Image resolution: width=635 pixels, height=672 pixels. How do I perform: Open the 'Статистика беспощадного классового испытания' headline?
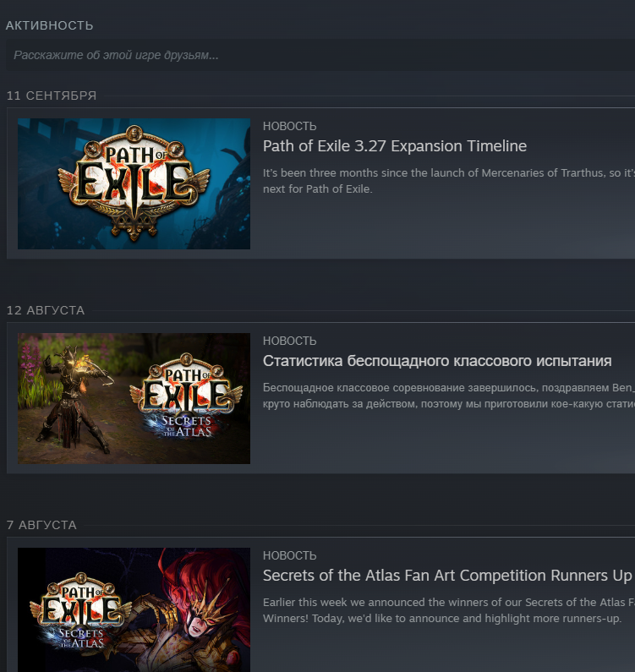pyautogui.click(x=437, y=361)
